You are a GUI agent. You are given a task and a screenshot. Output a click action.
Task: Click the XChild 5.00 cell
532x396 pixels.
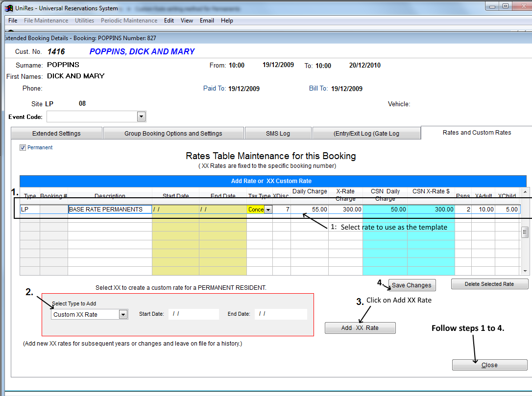507,210
